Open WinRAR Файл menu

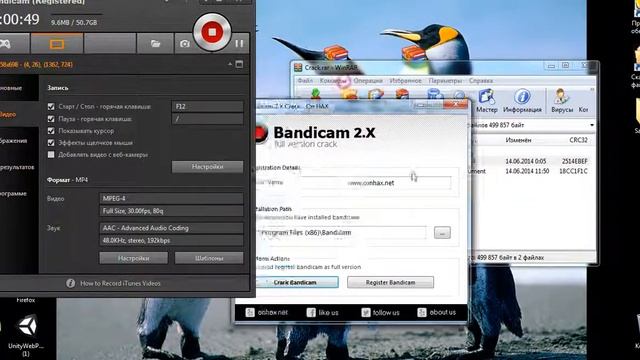[305, 81]
